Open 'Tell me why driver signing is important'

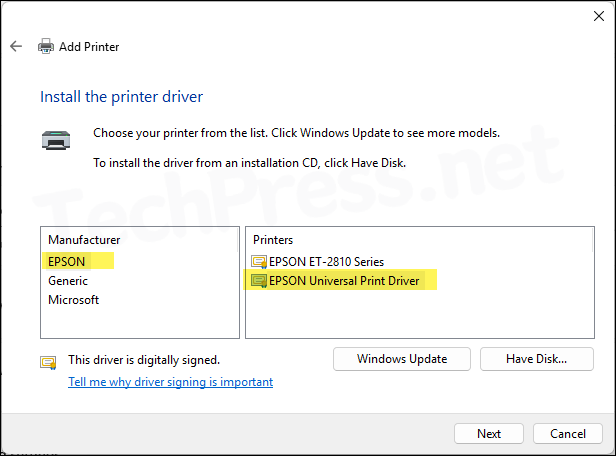(x=170, y=382)
